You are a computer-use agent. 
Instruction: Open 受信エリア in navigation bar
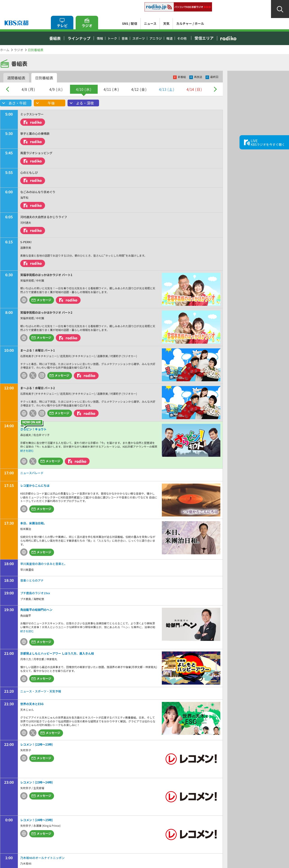click(204, 38)
